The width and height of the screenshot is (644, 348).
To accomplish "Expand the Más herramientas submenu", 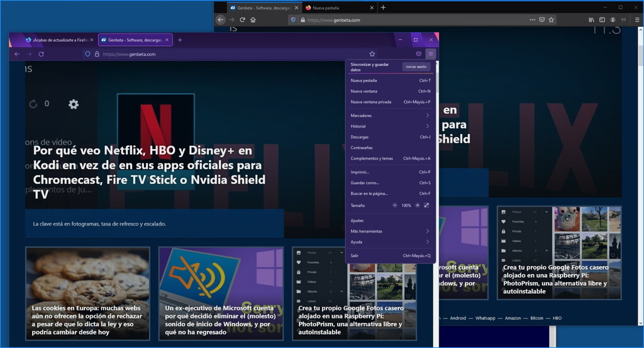I will coord(390,231).
